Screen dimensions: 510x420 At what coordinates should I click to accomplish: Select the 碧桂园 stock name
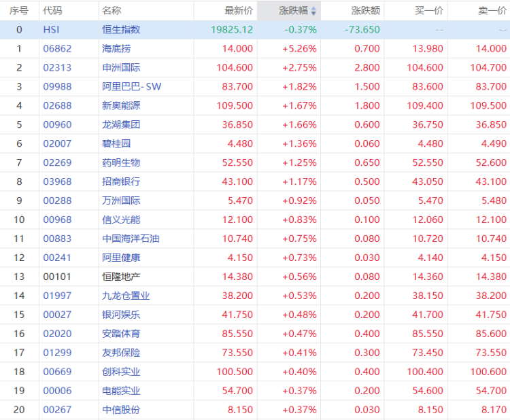116,143
